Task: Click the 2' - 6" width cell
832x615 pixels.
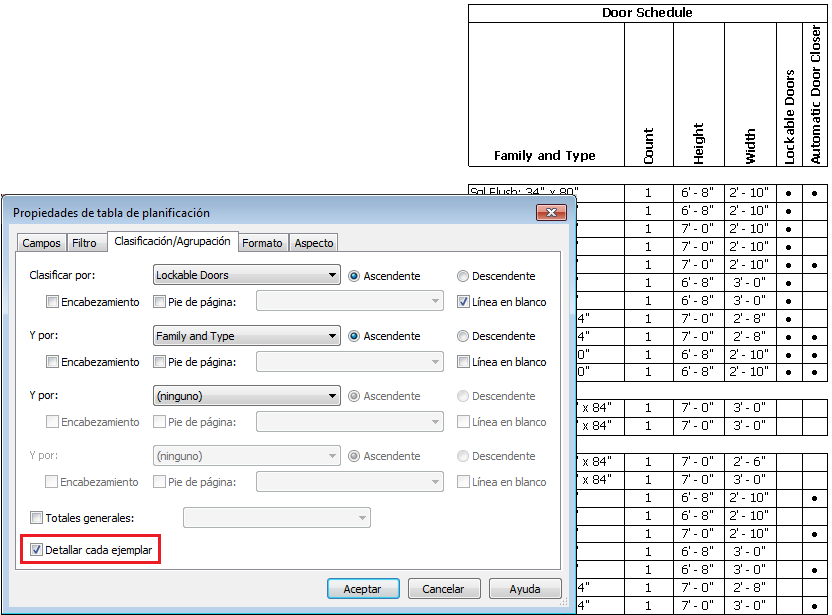Action: click(750, 462)
